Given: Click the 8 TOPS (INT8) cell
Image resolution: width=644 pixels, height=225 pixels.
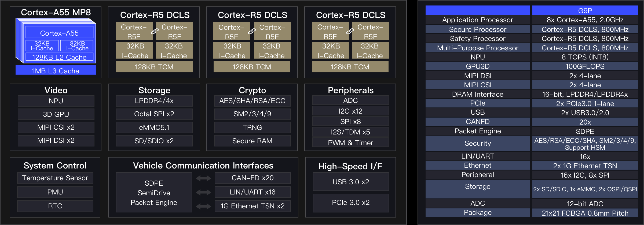Looking at the screenshot, I should point(585,57).
